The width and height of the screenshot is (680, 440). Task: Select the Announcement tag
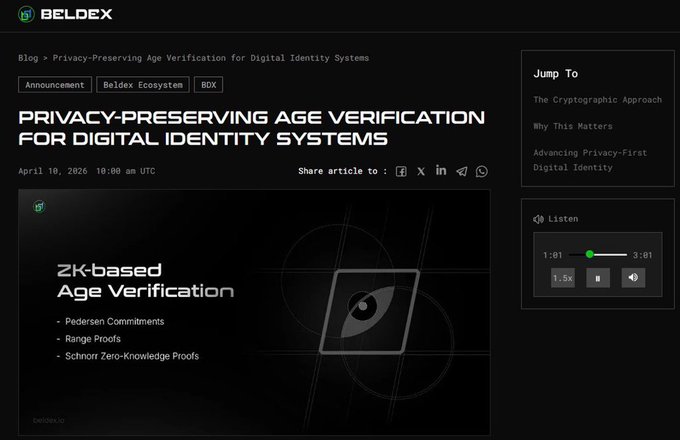click(55, 85)
